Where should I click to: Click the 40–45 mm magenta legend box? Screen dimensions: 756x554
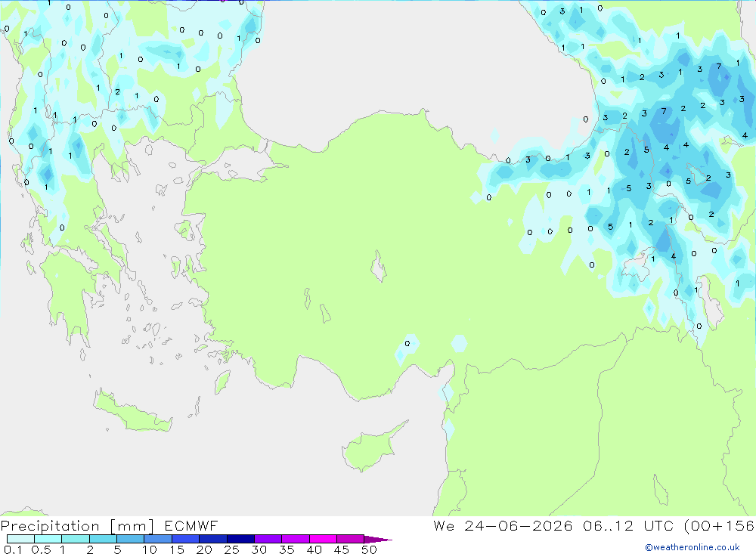pyautogui.click(x=323, y=539)
